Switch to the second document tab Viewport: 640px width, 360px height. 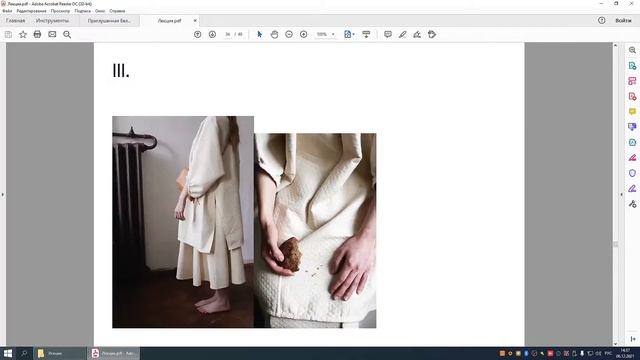click(109, 21)
